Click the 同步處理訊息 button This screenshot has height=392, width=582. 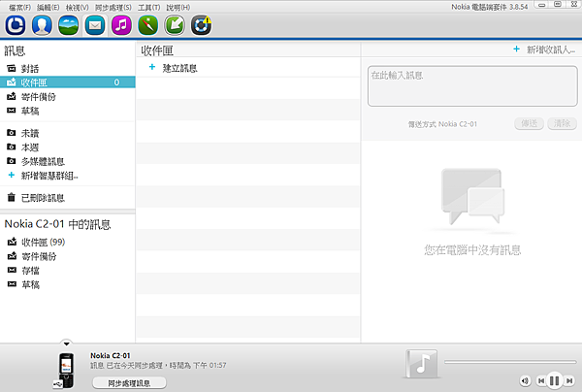pyautogui.click(x=129, y=382)
